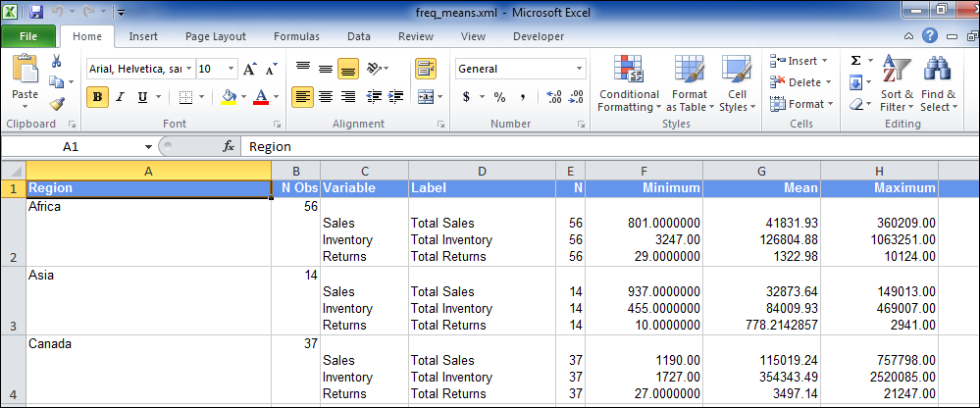
Task: Open the font name dropdown
Action: click(187, 70)
